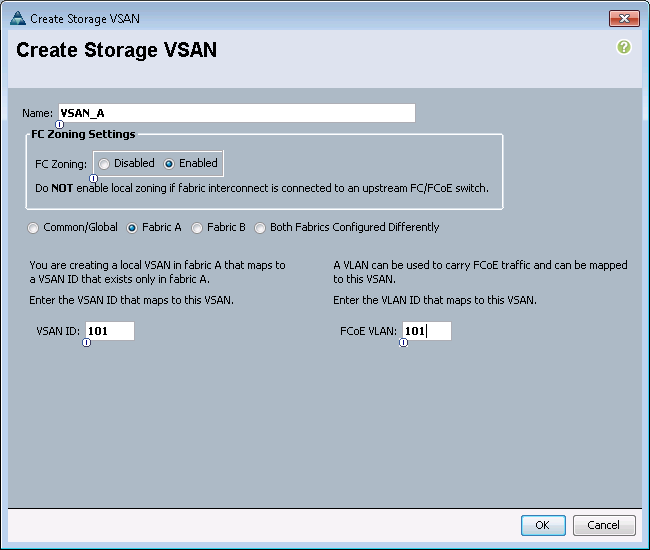650x550 pixels.
Task: Click the info indicator under FC Zoning options
Action: click(x=94, y=178)
